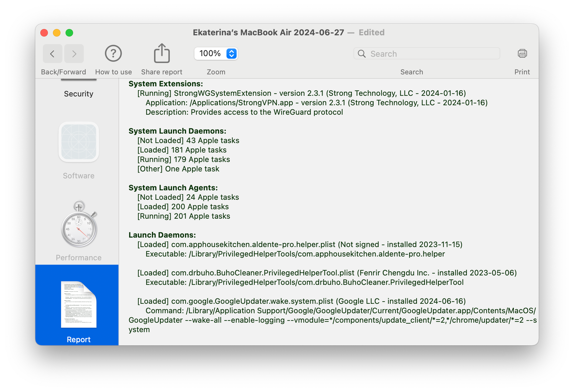Screen dimensions: 574x392
Task: Open the Performance stopwatch section
Action: click(79, 224)
